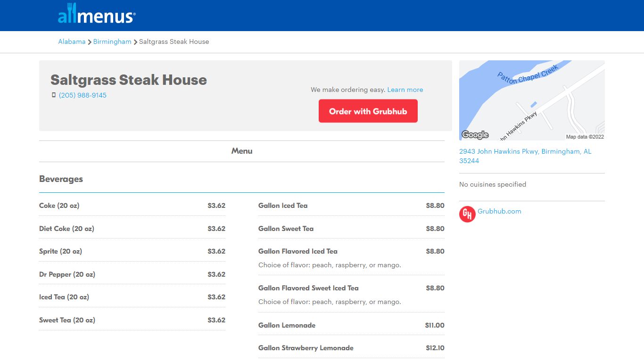Click the $11.00 Gallon Lemonade price
The height and width of the screenshot is (362, 644).
(435, 325)
